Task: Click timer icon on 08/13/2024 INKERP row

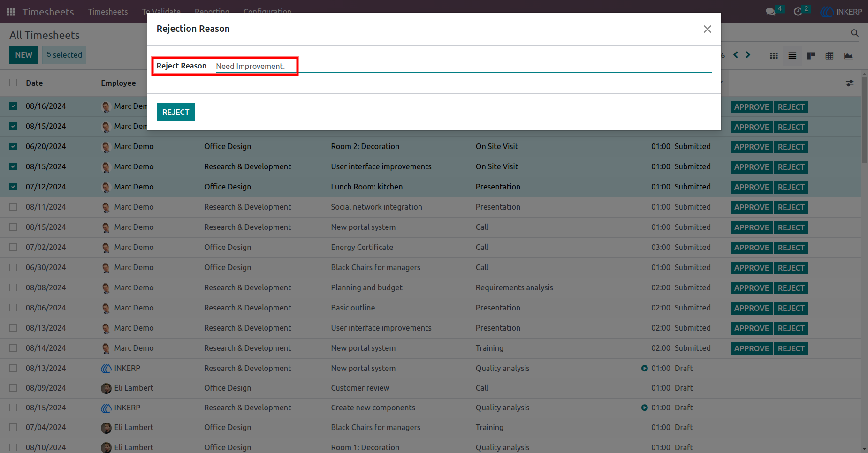Action: 645,368
